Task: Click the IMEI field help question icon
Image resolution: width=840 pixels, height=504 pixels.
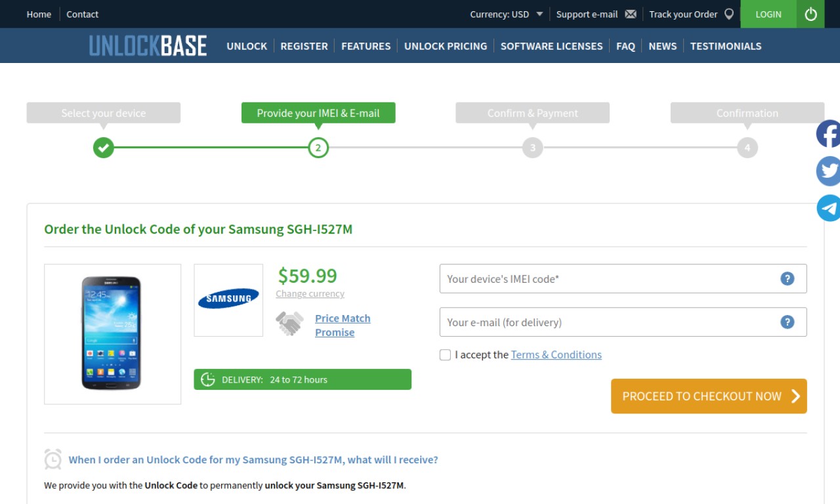Action: [x=787, y=279]
